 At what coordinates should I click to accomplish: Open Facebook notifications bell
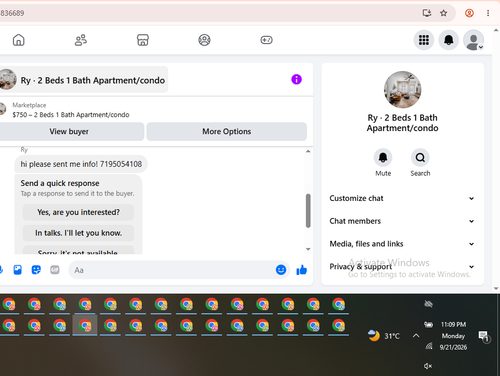449,40
